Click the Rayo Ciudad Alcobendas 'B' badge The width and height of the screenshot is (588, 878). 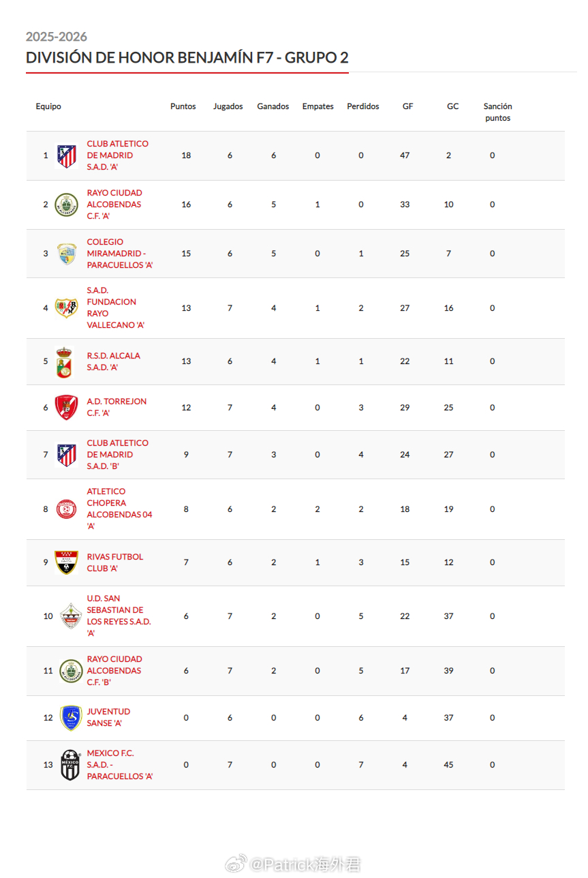pyautogui.click(x=70, y=671)
